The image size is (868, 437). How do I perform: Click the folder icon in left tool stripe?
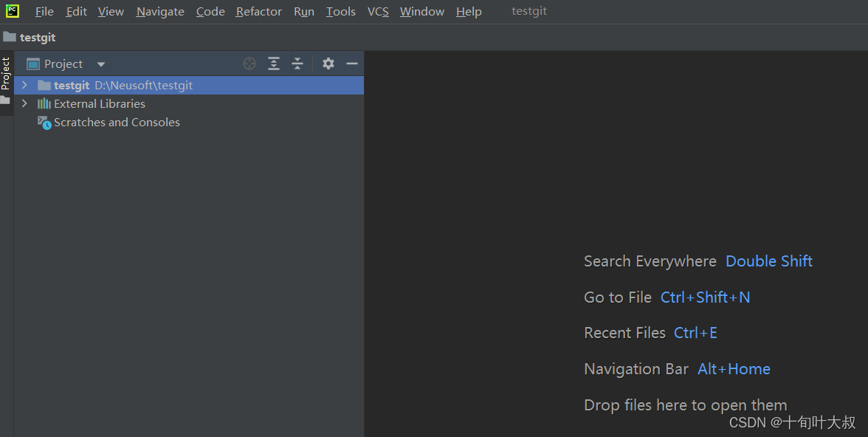6,100
